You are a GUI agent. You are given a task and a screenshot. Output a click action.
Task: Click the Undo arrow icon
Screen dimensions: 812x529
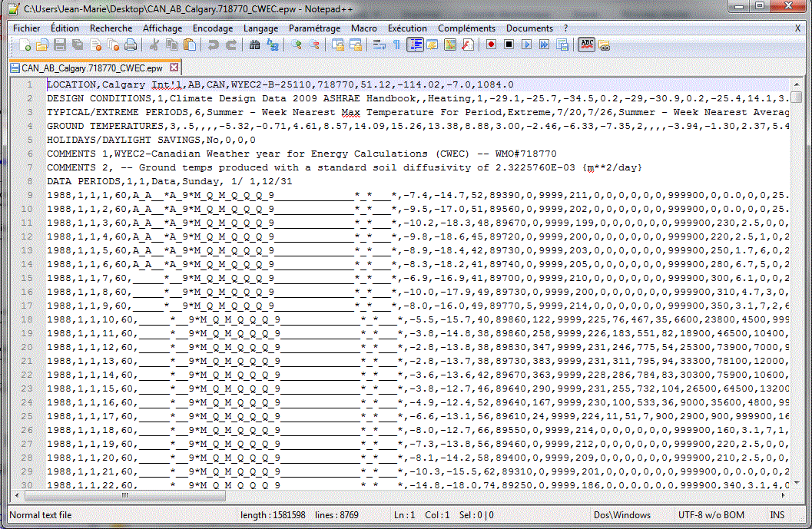click(213, 45)
